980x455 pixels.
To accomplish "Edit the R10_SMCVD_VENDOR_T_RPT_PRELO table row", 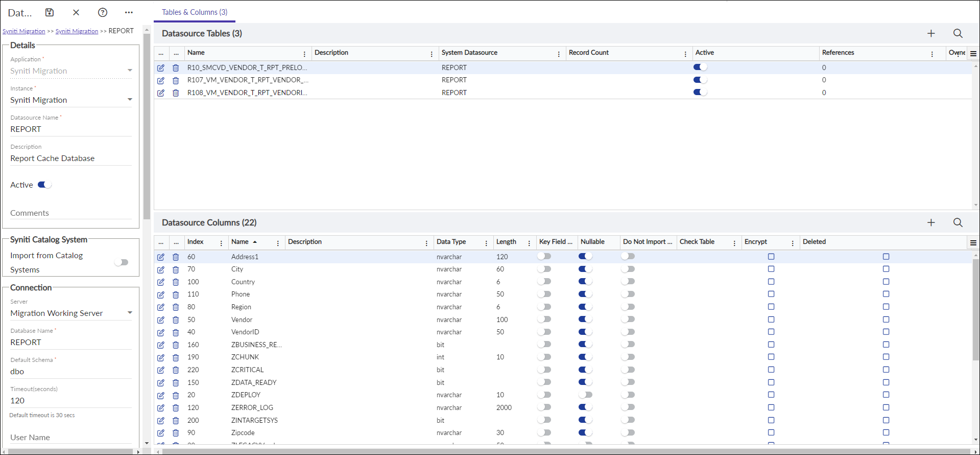I will click(x=161, y=67).
